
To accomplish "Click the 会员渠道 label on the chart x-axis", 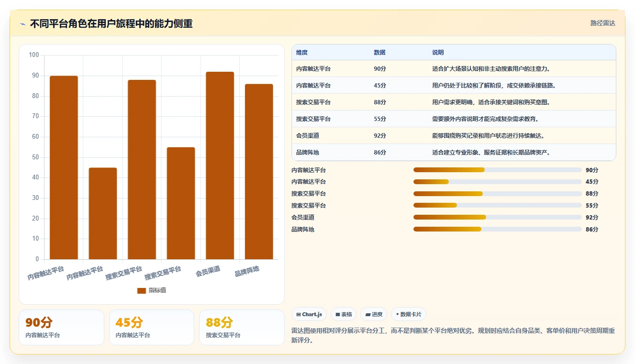I will point(208,272).
